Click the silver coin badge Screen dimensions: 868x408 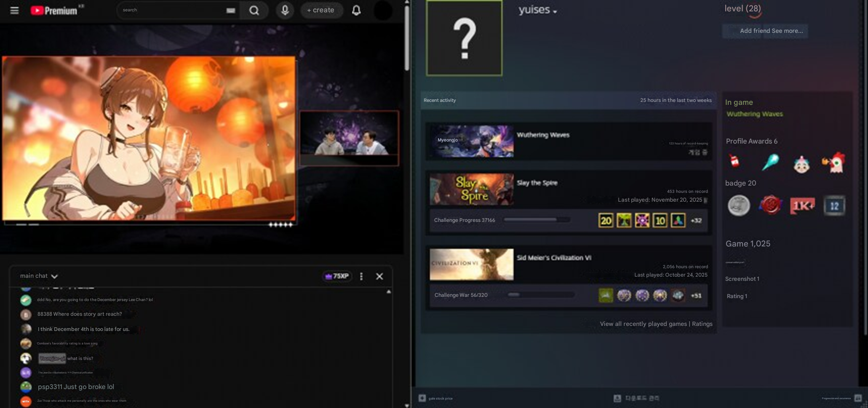tap(739, 205)
